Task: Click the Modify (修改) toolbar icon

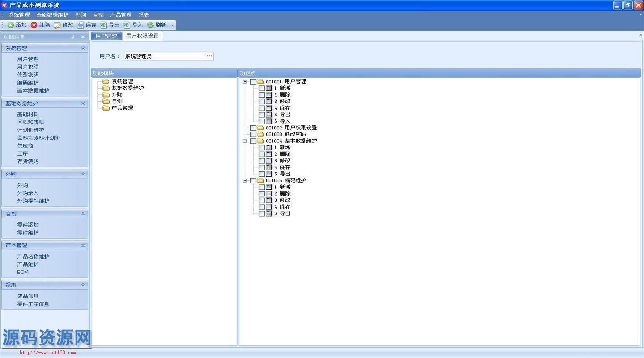Action: (x=57, y=25)
